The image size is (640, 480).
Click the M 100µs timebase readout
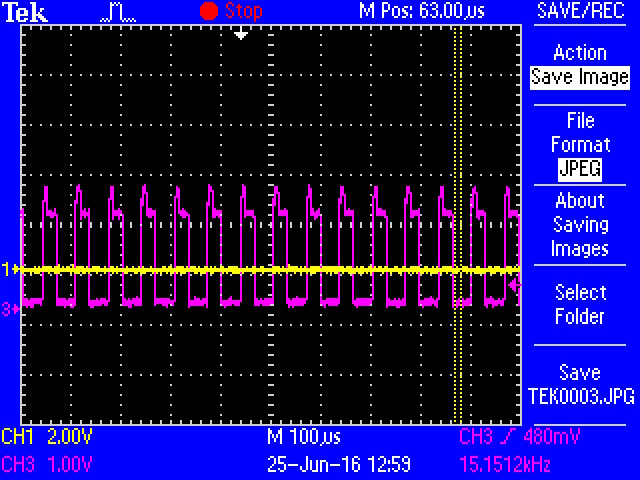pos(304,437)
